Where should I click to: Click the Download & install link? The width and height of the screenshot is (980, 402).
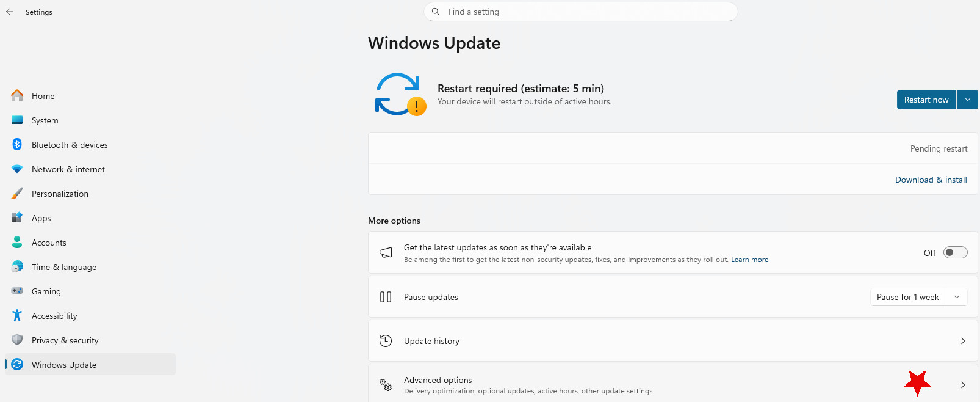coord(931,180)
